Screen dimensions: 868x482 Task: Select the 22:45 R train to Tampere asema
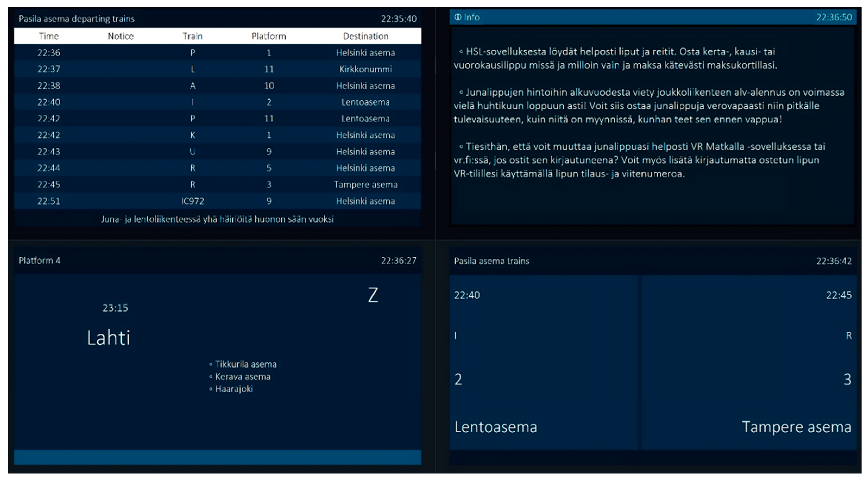[217, 185]
